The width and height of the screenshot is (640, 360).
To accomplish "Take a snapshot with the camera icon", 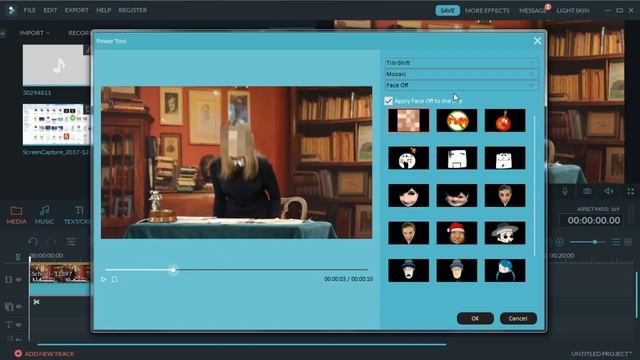I will click(x=587, y=191).
